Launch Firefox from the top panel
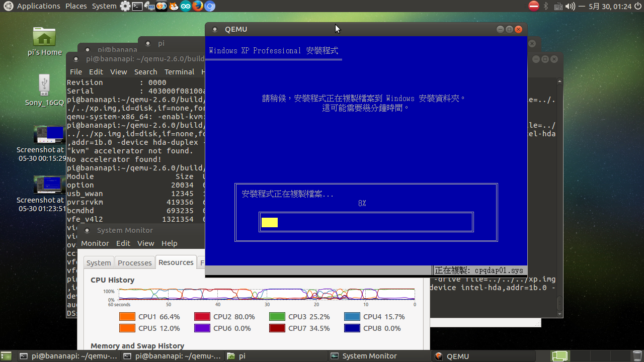644x362 pixels. tap(198, 6)
